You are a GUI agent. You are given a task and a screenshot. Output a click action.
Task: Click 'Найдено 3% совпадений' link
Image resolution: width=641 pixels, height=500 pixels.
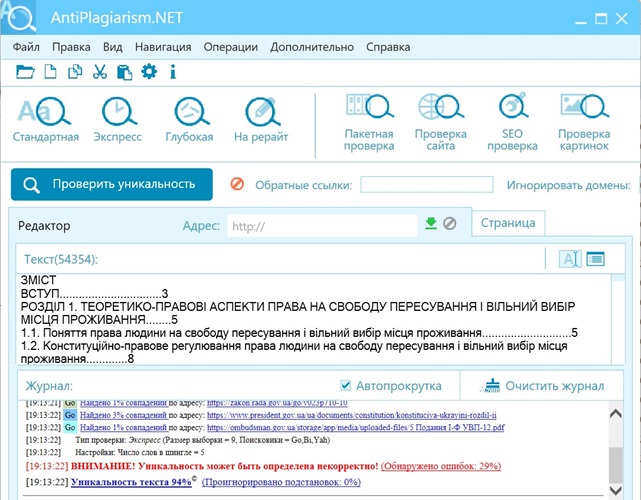[x=124, y=415]
